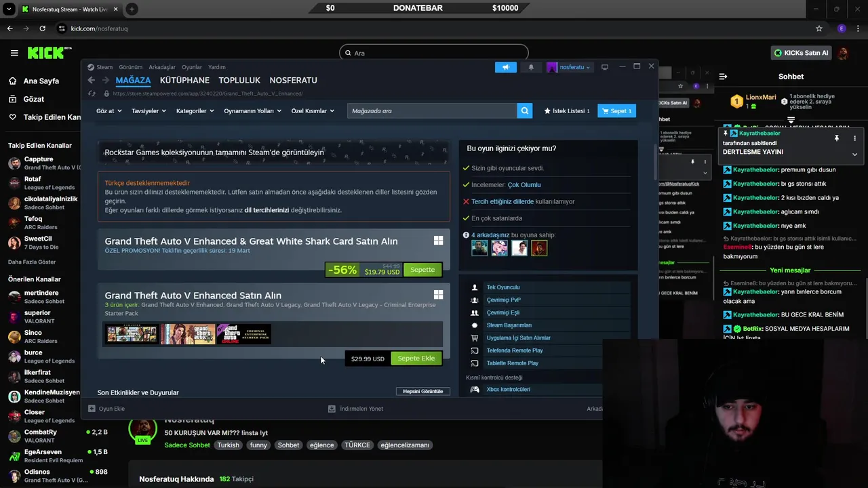Expand the chat leaderboard handle

tap(791, 120)
